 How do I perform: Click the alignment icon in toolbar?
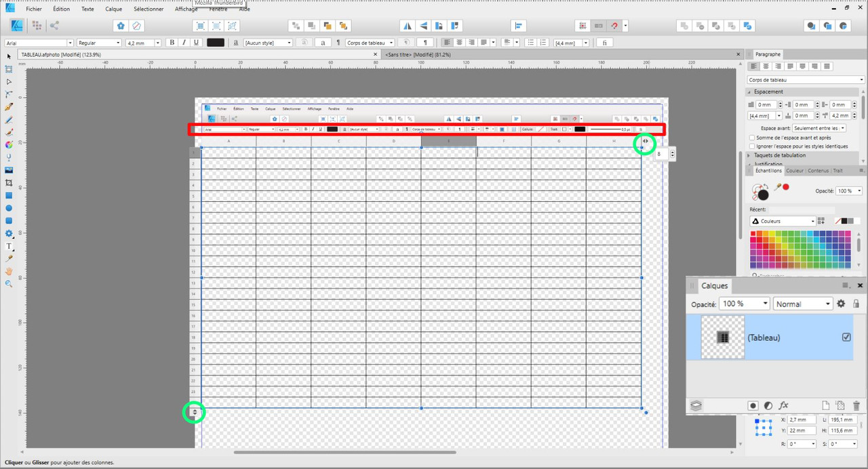tap(519, 26)
